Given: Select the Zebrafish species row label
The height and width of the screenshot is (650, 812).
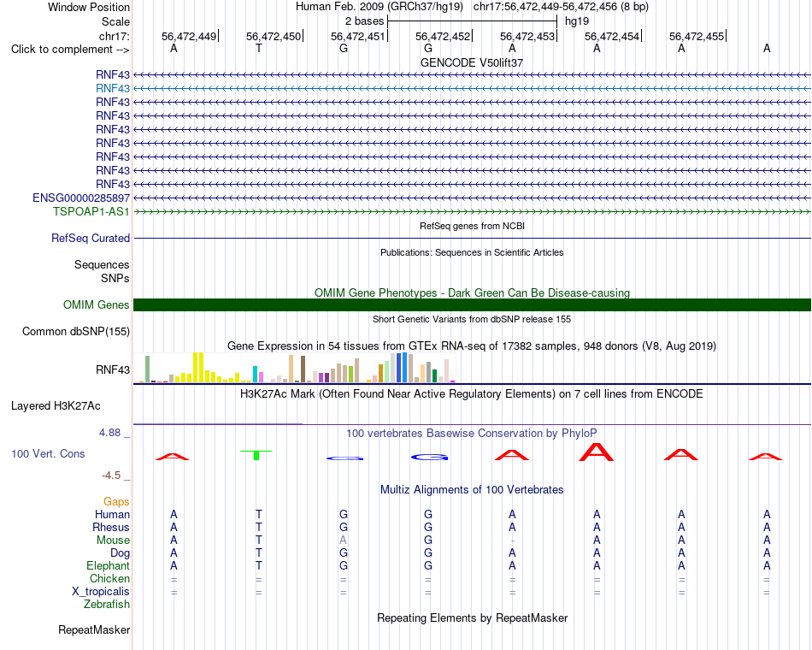Looking at the screenshot, I should point(107,605).
